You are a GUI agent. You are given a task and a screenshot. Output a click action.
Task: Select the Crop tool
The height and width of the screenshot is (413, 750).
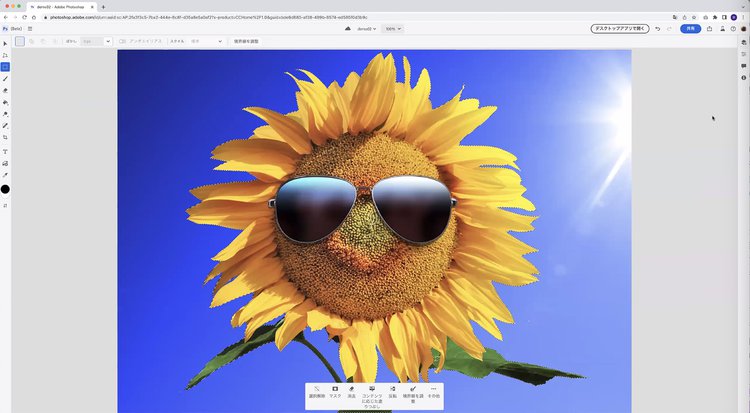tap(5, 137)
